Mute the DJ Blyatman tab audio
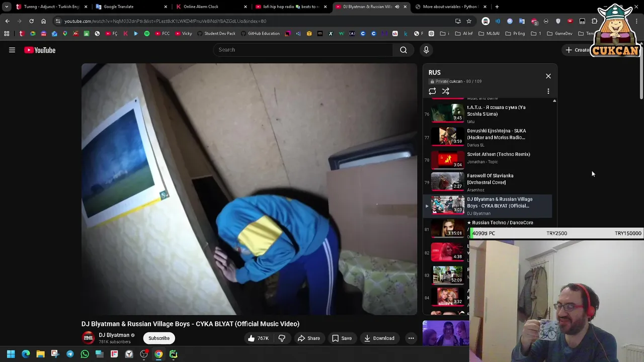Viewport: 644px width, 362px height. pyautogui.click(x=397, y=7)
